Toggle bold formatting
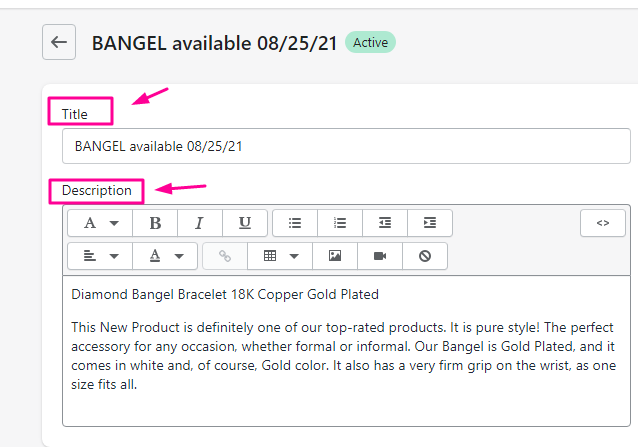The image size is (638, 447). (155, 223)
